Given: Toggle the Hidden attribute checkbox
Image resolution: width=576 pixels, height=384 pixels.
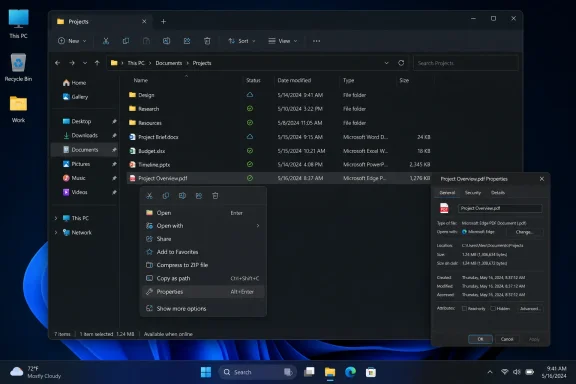Looking at the screenshot, I should [x=493, y=309].
